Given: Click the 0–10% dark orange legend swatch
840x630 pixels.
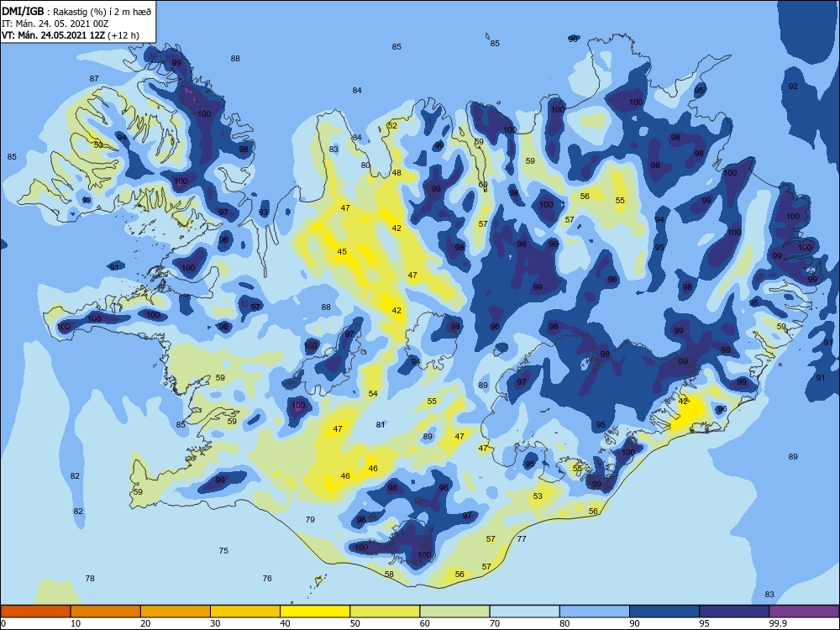Looking at the screenshot, I should coord(35,612).
